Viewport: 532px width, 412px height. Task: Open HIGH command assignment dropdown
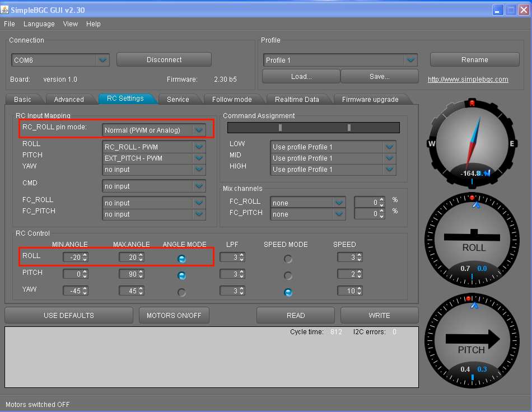click(333, 169)
